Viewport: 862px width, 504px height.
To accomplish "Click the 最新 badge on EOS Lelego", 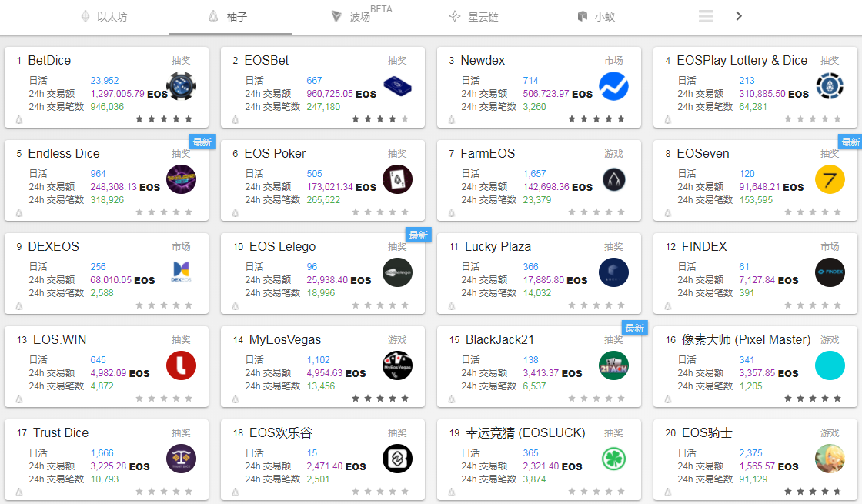I will pyautogui.click(x=418, y=235).
